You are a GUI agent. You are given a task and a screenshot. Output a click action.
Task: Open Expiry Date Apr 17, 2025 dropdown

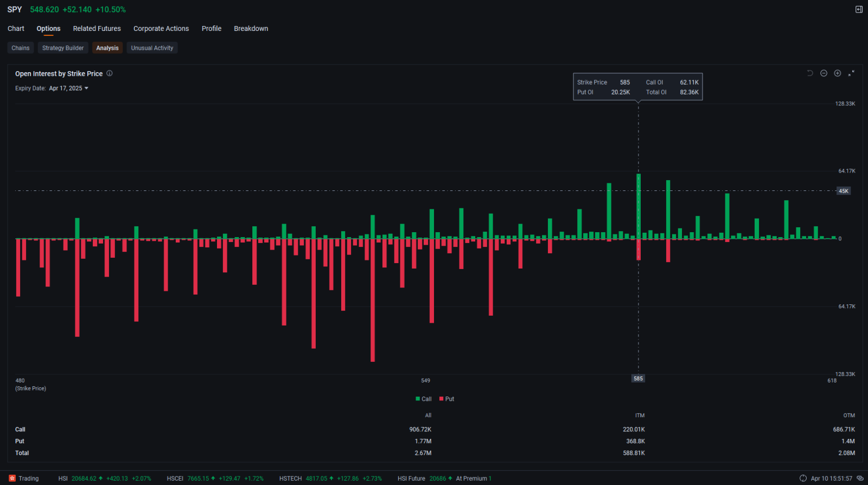[68, 88]
